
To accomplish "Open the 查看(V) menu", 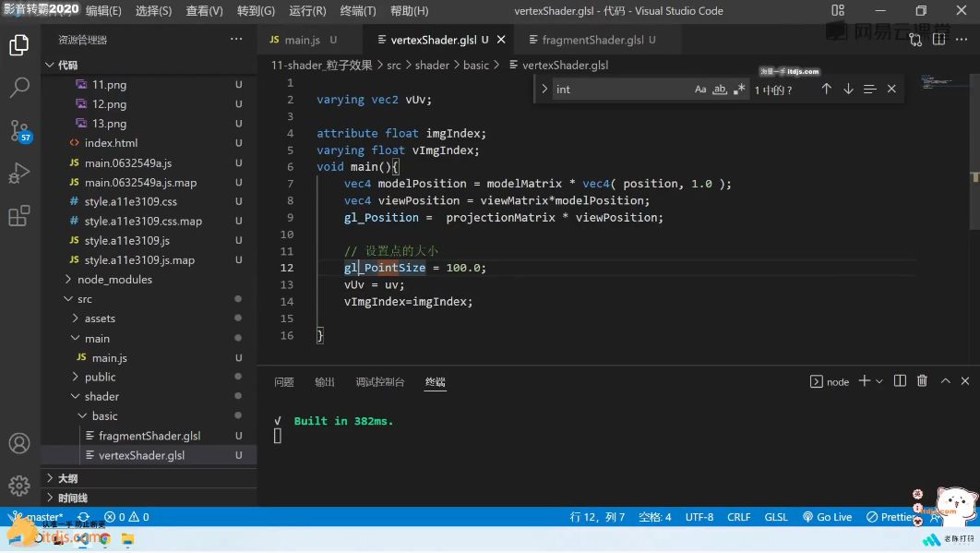I will coord(204,11).
